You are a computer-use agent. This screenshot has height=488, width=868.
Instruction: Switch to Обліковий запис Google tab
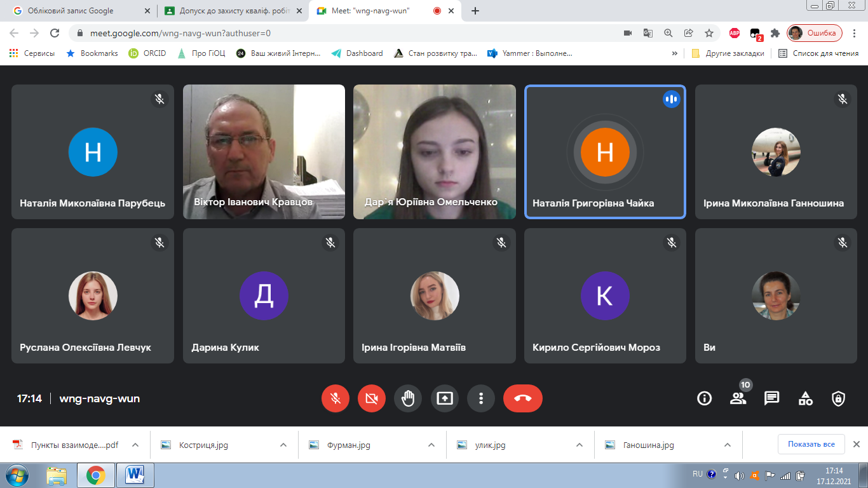tap(70, 11)
